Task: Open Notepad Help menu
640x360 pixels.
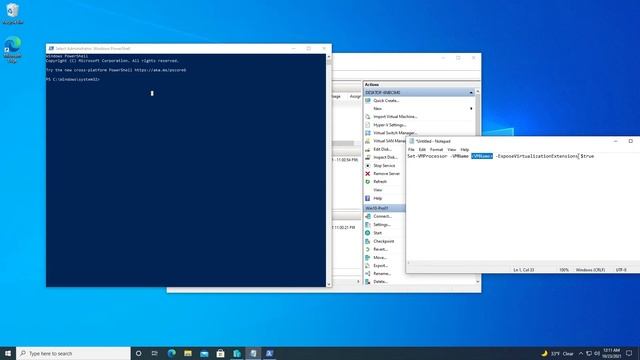Action: click(464, 150)
